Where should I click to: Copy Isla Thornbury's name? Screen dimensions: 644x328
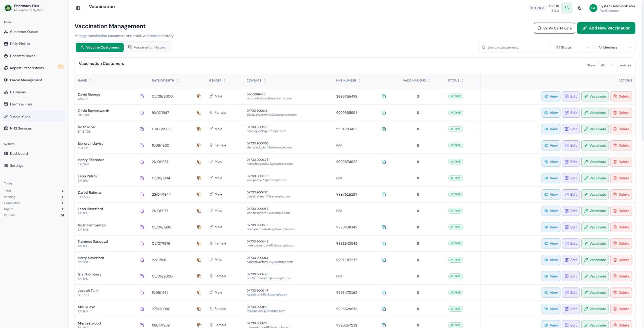click(x=142, y=276)
